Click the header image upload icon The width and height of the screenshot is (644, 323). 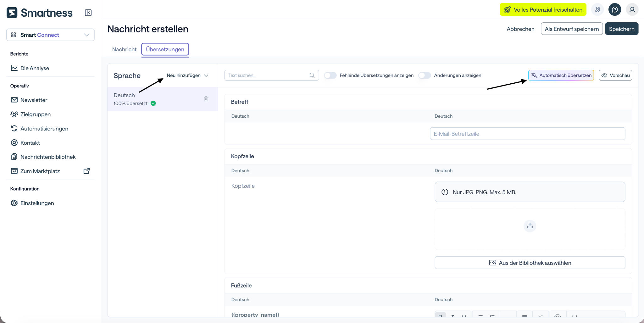[x=530, y=226]
